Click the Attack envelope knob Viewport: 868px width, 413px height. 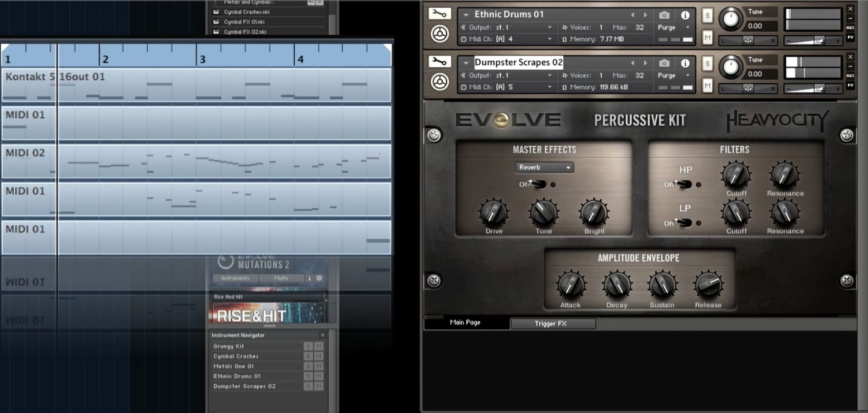pos(571,285)
